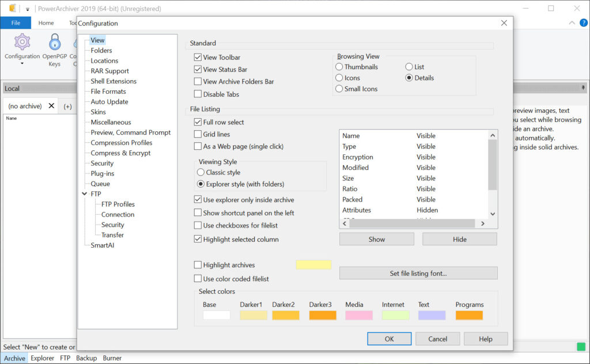Select the Attributes column row
The width and height of the screenshot is (590, 364).
[x=414, y=210]
